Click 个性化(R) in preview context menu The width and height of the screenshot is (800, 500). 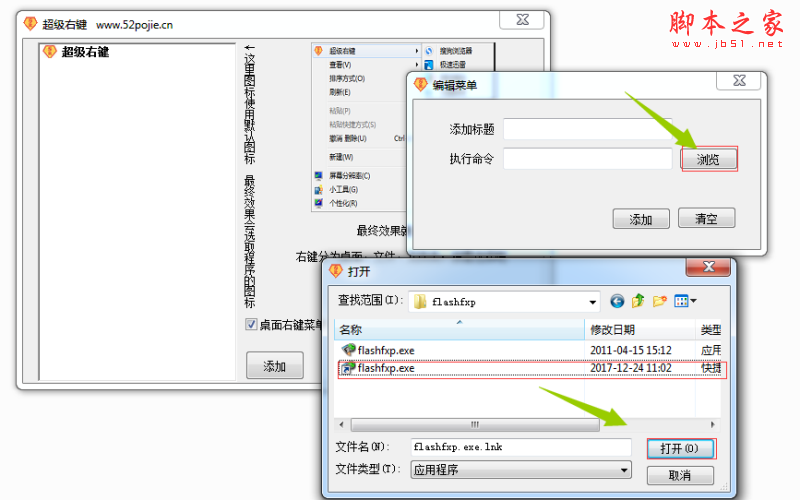[x=343, y=203]
